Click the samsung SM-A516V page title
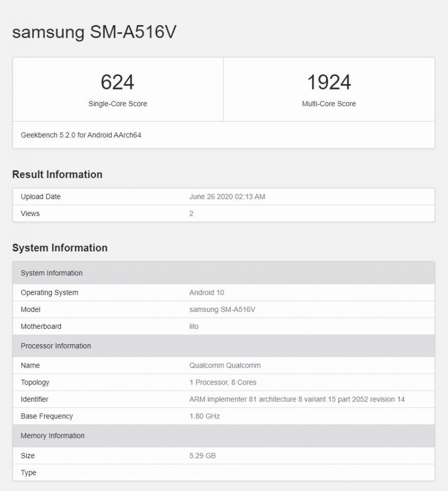The image size is (448, 491). coord(94,32)
